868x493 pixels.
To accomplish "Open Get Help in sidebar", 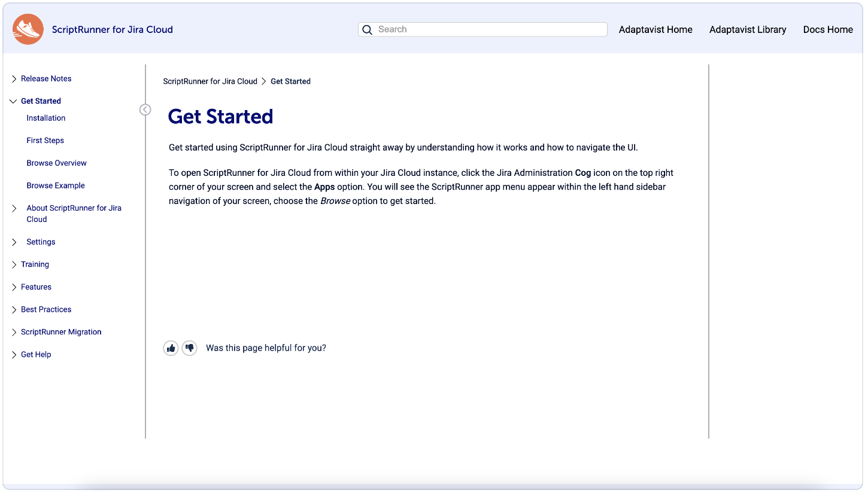I will click(36, 355).
